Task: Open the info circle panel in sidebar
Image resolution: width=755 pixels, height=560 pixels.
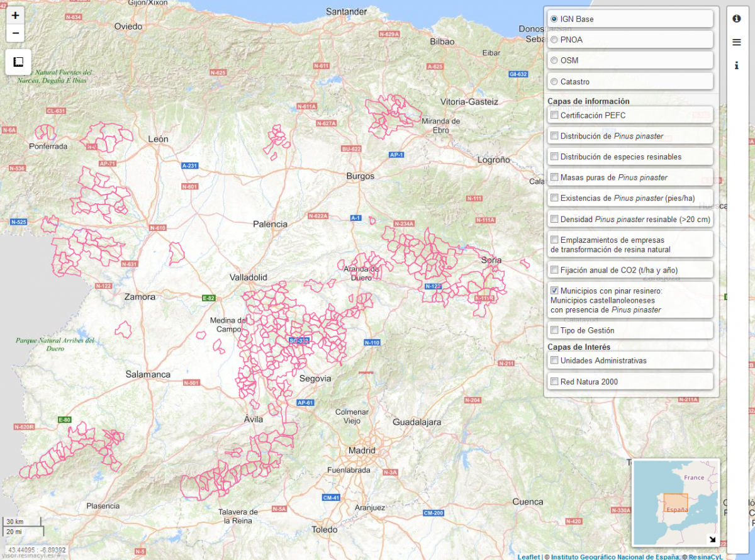Action: click(x=736, y=19)
